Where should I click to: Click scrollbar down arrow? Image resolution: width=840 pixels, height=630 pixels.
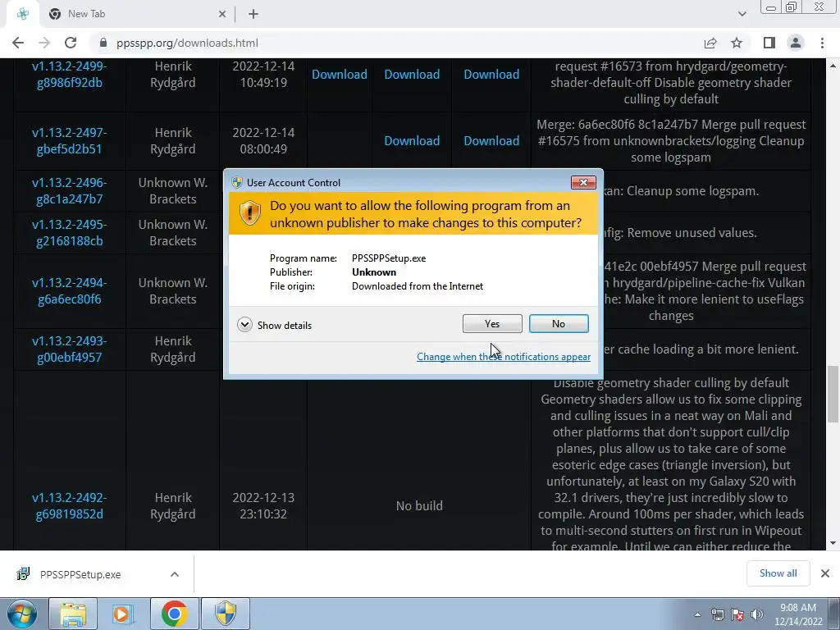click(x=833, y=543)
